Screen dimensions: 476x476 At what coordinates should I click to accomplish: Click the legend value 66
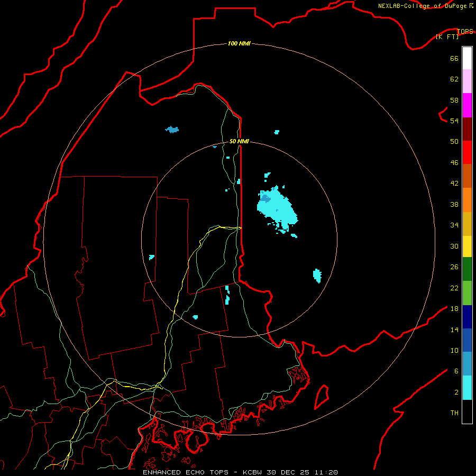[x=454, y=58]
